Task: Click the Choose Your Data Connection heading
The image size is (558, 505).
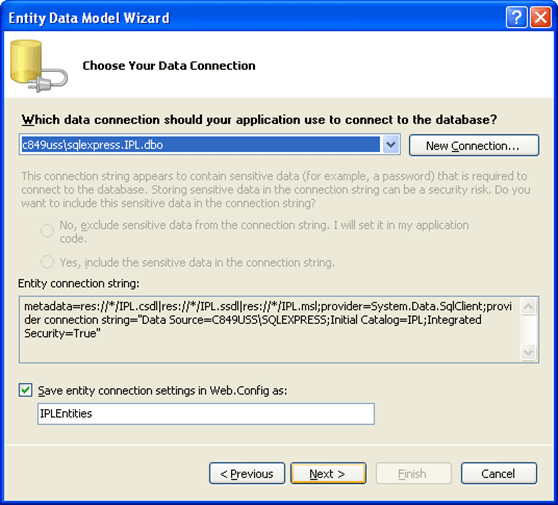Action: click(169, 66)
